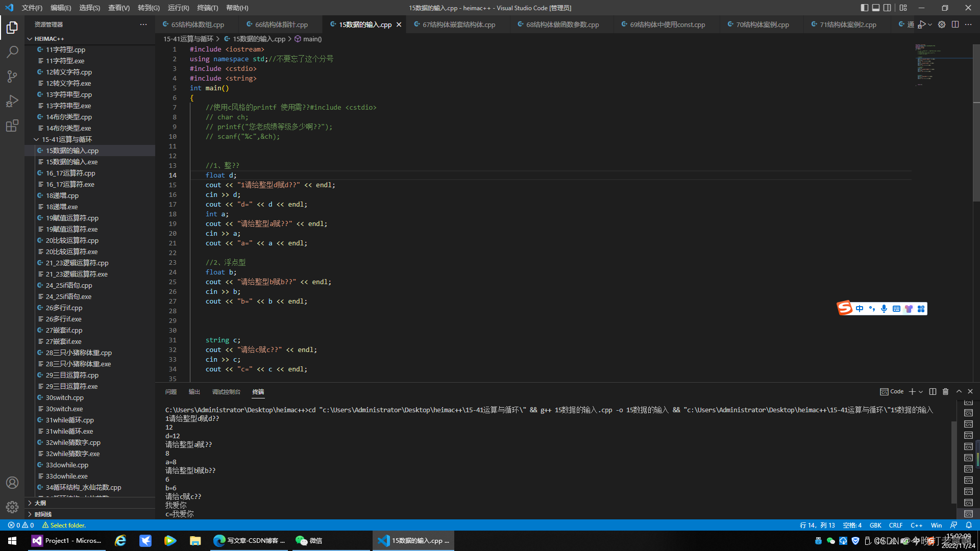
Task: Open the 18递增.cpp file in explorer
Action: [x=62, y=195]
